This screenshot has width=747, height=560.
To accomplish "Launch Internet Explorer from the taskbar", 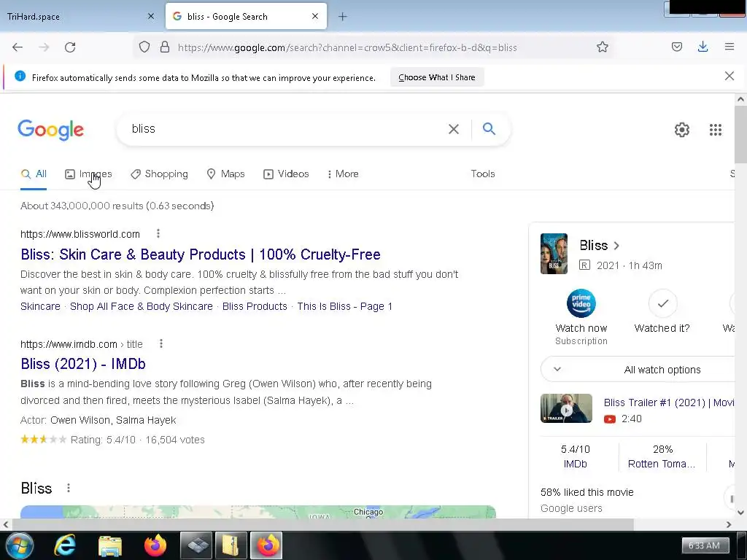I will pyautogui.click(x=64, y=545).
